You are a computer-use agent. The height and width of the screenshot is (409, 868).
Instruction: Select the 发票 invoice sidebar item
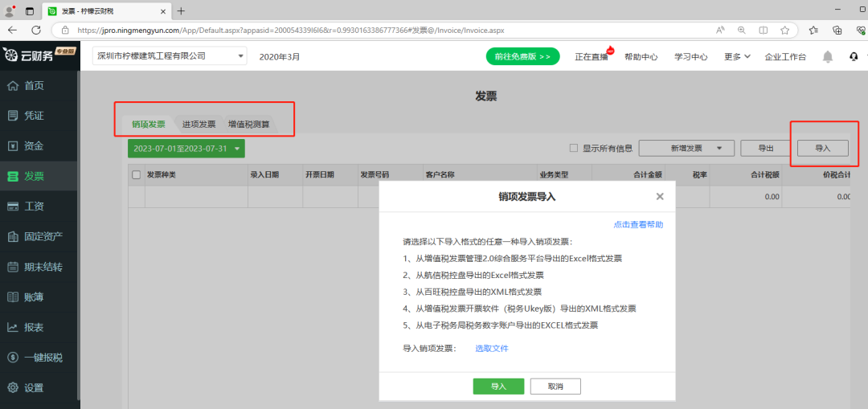click(40, 177)
